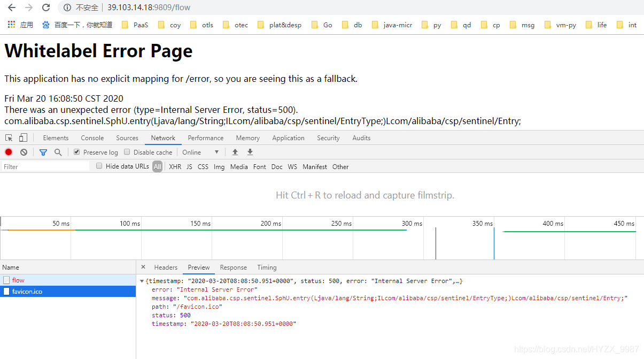Click the browser reload page icon
This screenshot has height=359, width=644.
point(45,8)
